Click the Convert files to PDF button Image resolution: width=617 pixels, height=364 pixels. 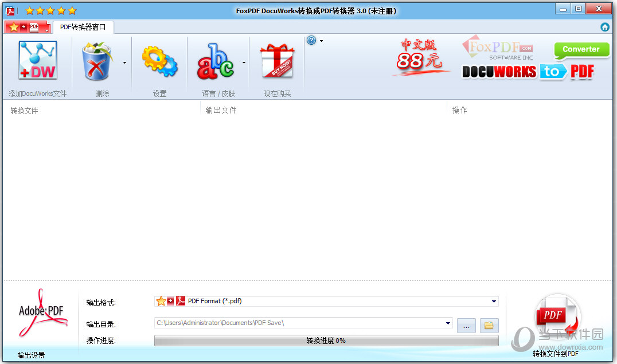coord(556,316)
